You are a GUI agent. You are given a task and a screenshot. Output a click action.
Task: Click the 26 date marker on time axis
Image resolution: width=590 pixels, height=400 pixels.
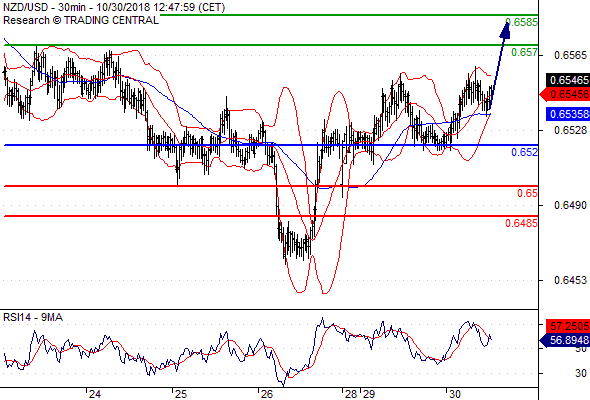(x=267, y=394)
